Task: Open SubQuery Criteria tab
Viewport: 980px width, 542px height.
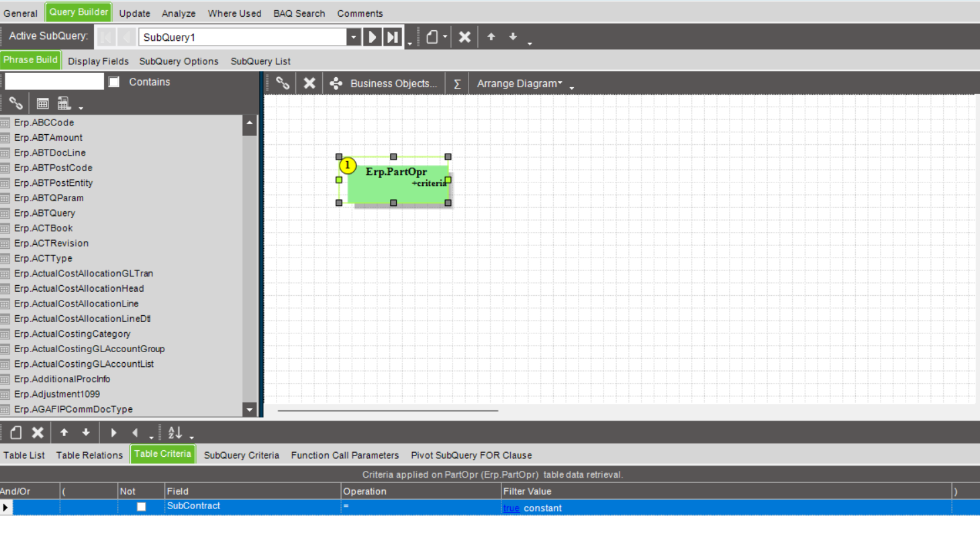Action: 242,455
